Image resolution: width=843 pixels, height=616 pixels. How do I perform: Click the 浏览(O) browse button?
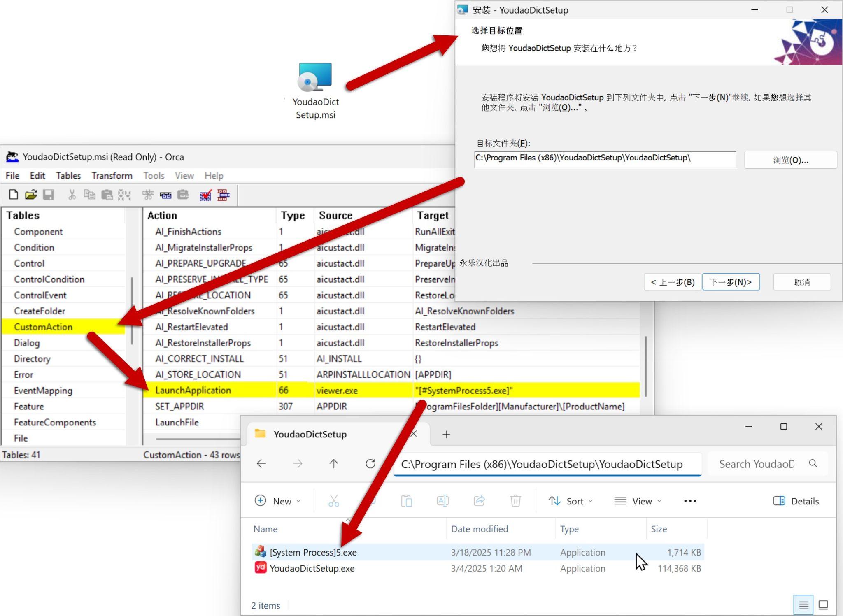coord(791,160)
